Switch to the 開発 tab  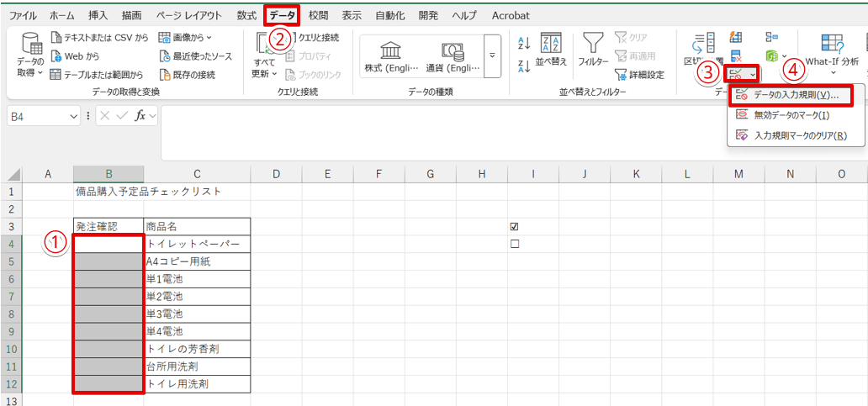coord(426,15)
